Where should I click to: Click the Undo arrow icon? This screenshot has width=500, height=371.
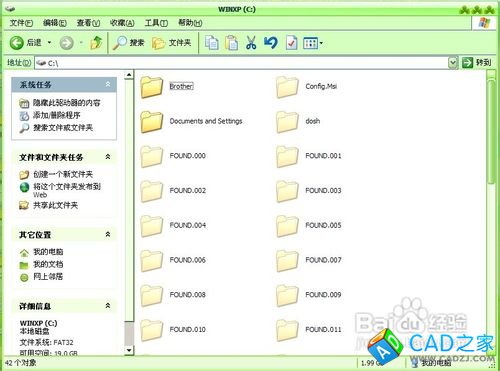(x=271, y=43)
